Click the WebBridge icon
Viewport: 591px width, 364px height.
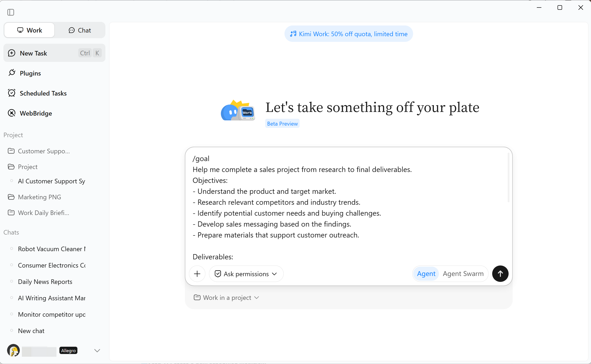point(12,113)
